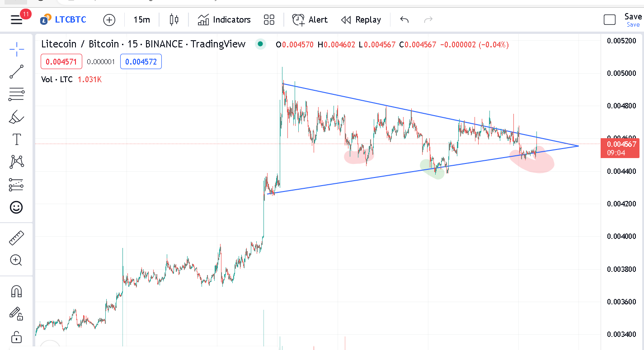
Task: Click the green market status dot
Action: click(260, 44)
